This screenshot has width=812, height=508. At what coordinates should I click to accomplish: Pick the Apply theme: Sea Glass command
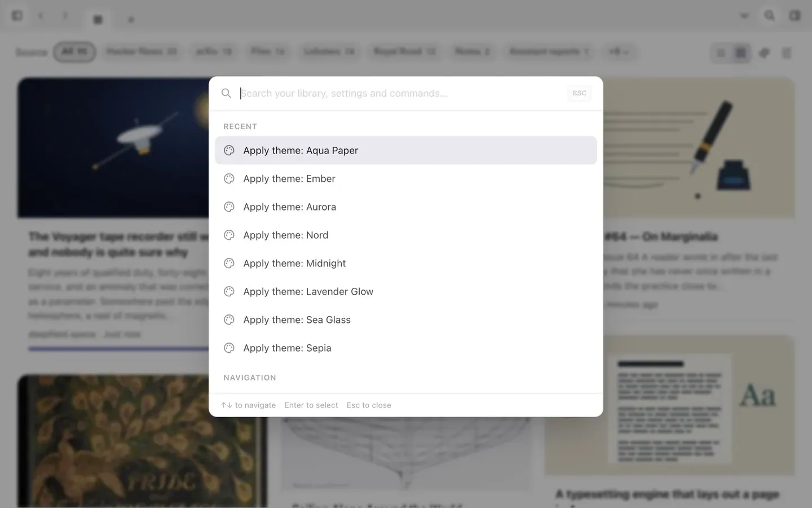[x=406, y=319]
